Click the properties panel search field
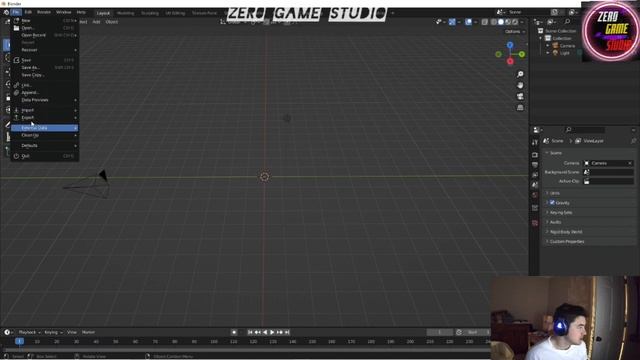Screen dimensions: 640x360 (x=585, y=130)
